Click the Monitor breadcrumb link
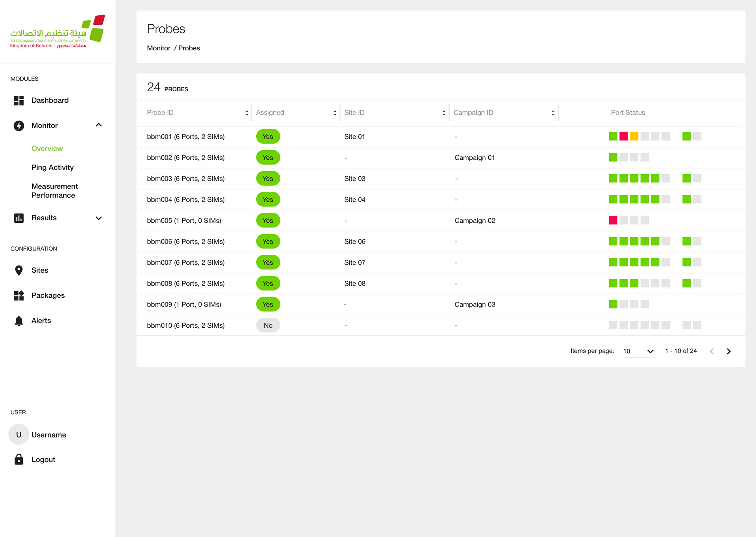The width and height of the screenshot is (756, 537). point(159,48)
